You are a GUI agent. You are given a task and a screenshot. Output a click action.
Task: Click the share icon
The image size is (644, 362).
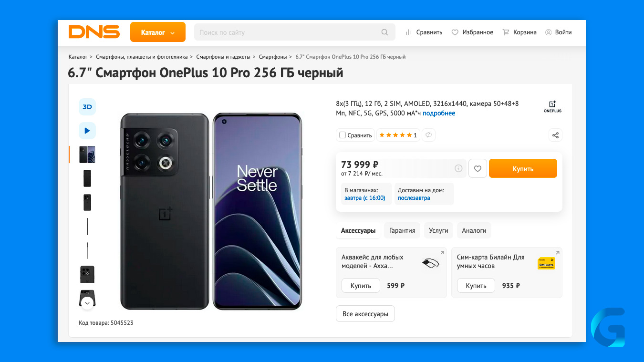555,135
